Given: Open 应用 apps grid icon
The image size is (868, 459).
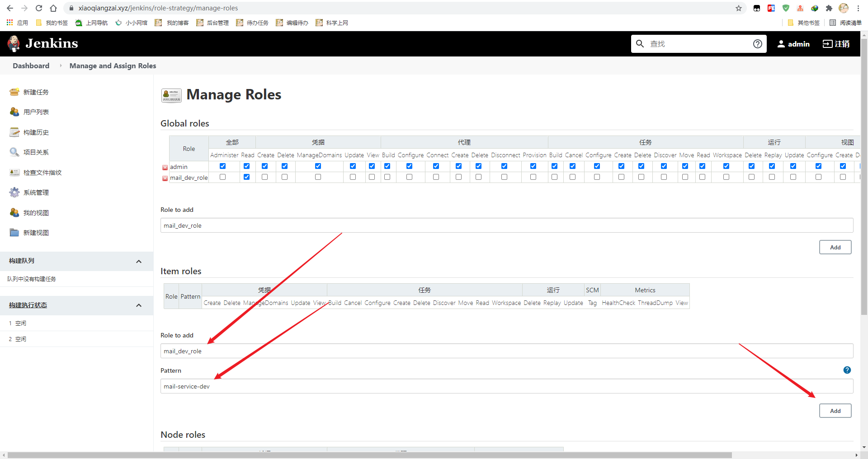Looking at the screenshot, I should 9,23.
